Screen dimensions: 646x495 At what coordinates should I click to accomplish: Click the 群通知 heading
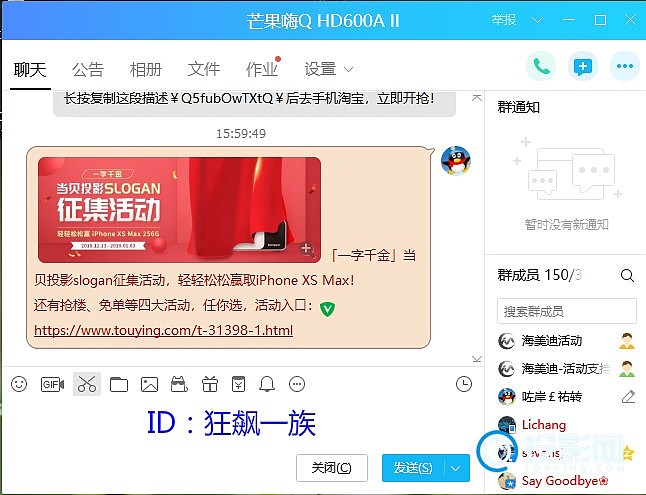pyautogui.click(x=519, y=107)
